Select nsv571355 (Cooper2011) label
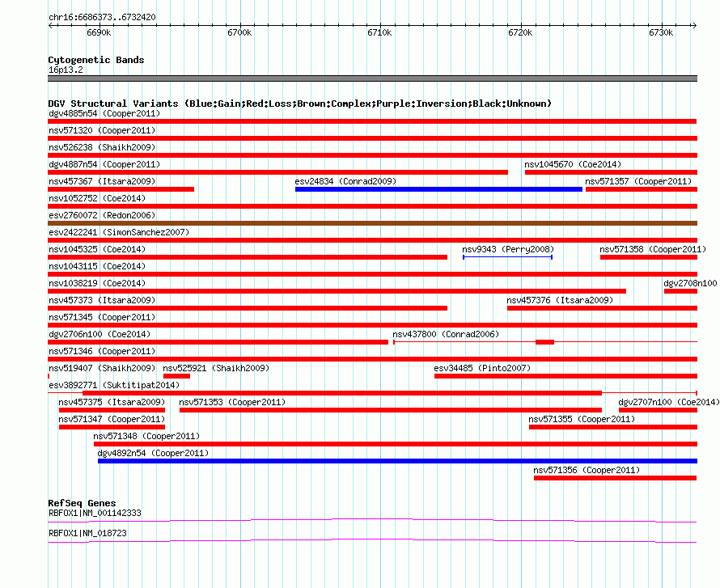This screenshot has width=720, height=588. [x=582, y=419]
